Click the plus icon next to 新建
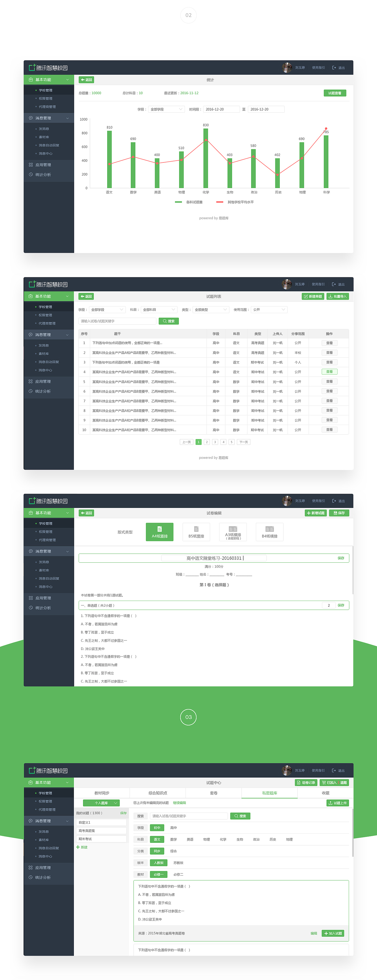 point(78,847)
